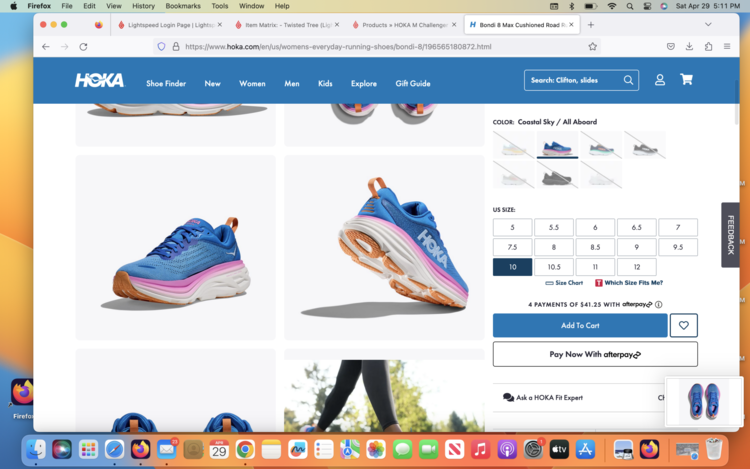
Task: Open Siri icon in menu bar
Action: [x=664, y=6]
